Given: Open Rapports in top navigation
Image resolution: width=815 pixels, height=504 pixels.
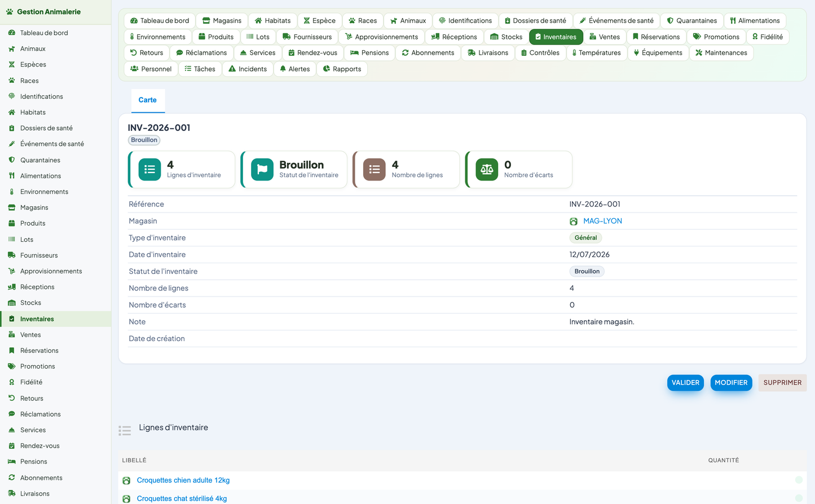Looking at the screenshot, I should (342, 69).
